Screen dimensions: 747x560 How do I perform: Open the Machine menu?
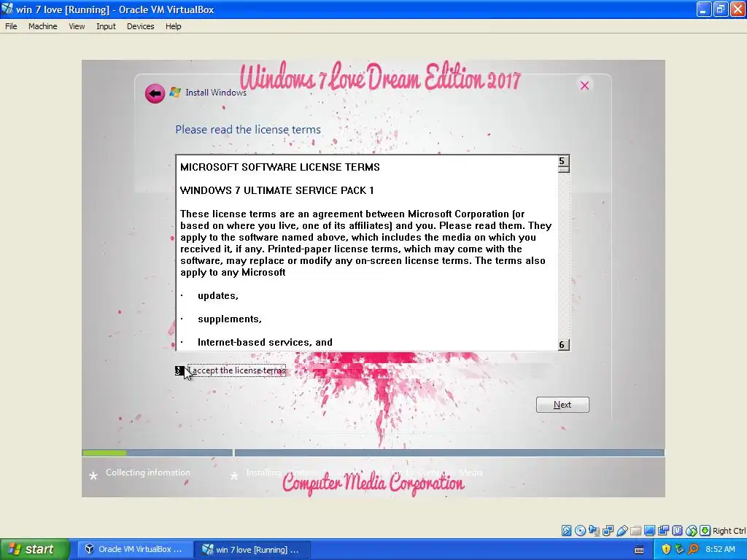click(43, 26)
